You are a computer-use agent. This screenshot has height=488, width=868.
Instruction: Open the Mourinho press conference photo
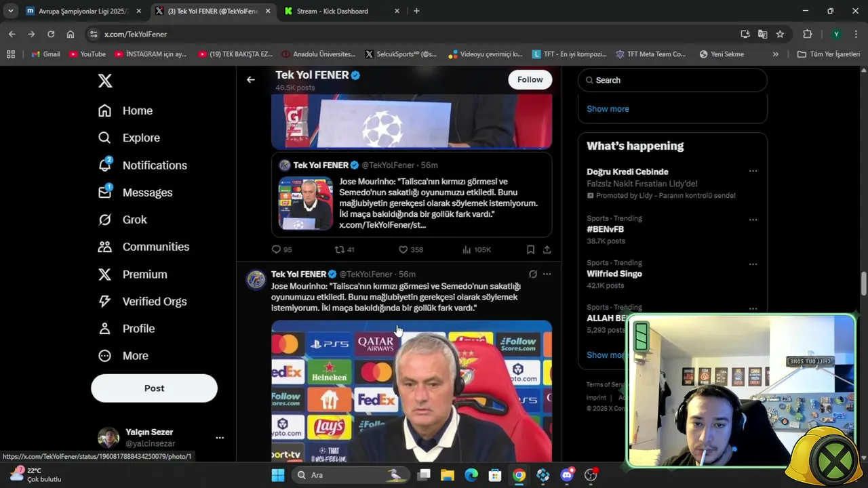[412, 391]
